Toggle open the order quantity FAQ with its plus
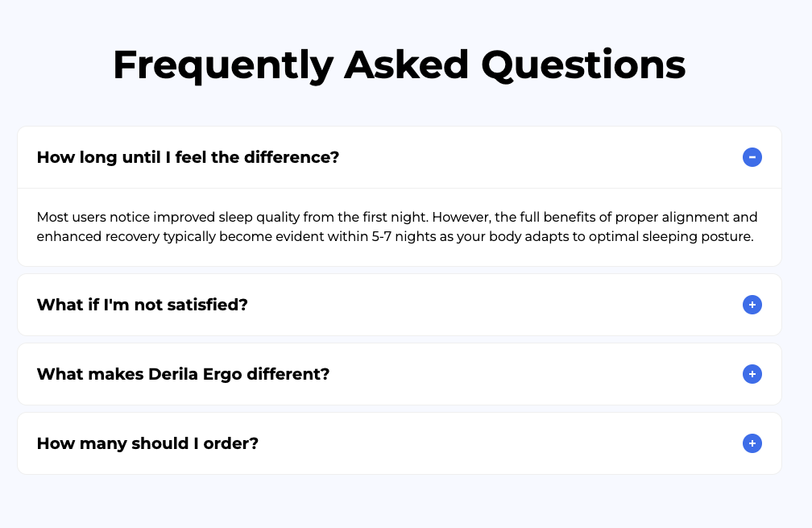 [x=752, y=443]
